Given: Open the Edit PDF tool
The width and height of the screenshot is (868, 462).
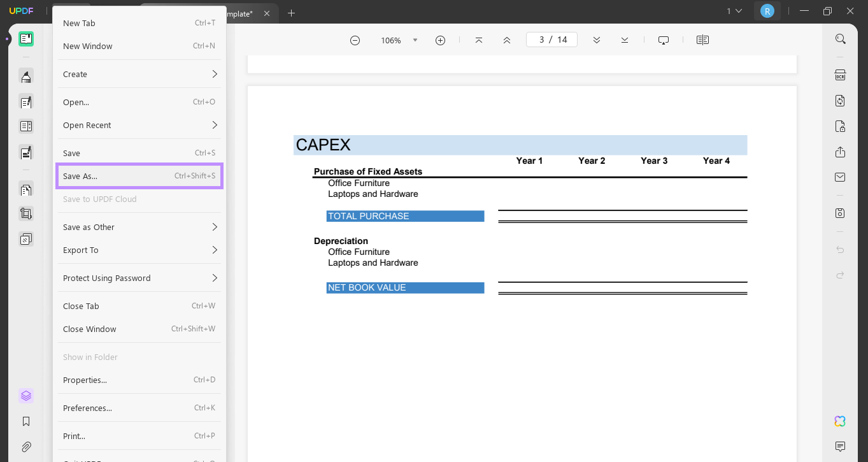Looking at the screenshot, I should coord(25,102).
